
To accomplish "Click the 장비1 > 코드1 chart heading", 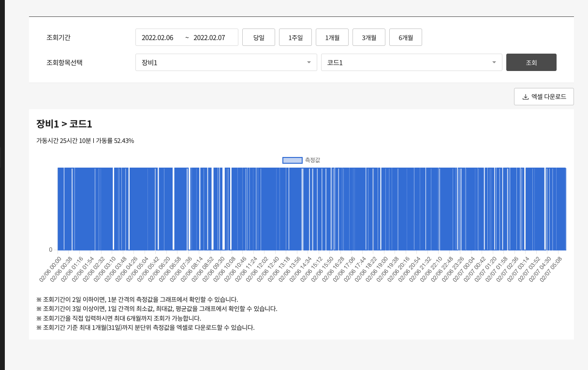I will pos(64,124).
